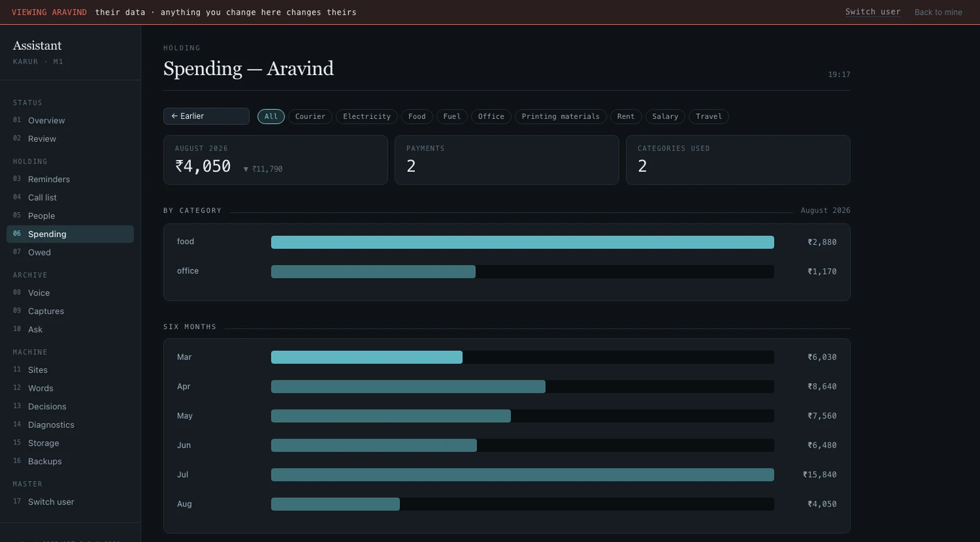
Task: Open Call list page
Action: (x=70, y=198)
